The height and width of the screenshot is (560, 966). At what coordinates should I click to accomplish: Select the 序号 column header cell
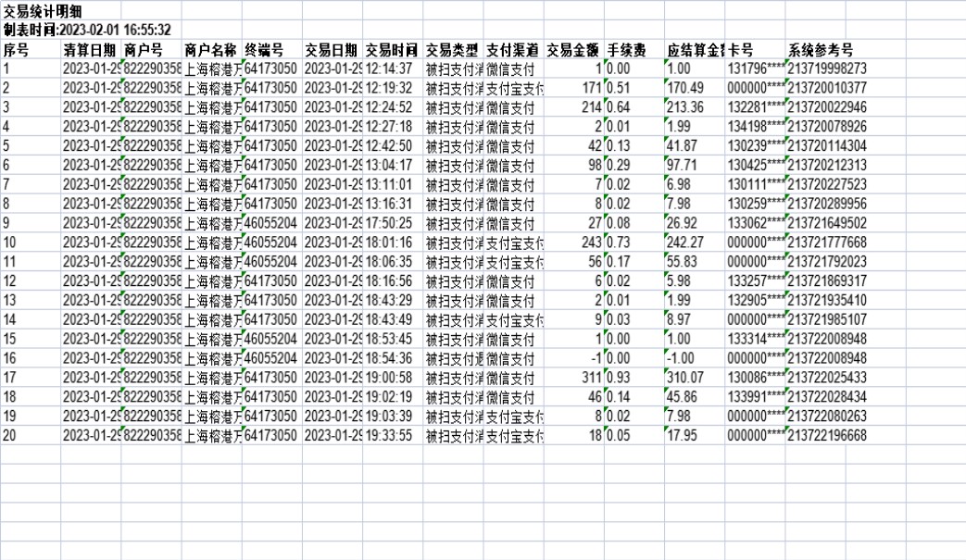click(x=17, y=50)
